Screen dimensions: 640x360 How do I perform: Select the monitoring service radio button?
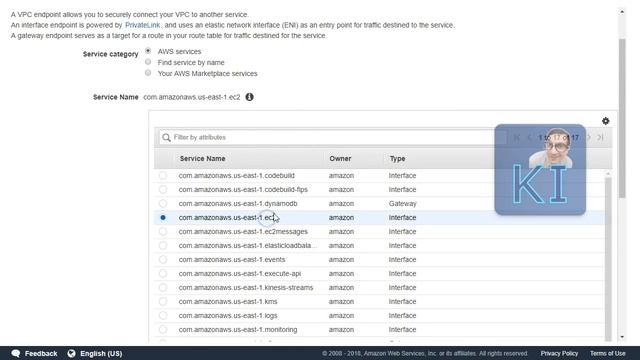(163, 329)
